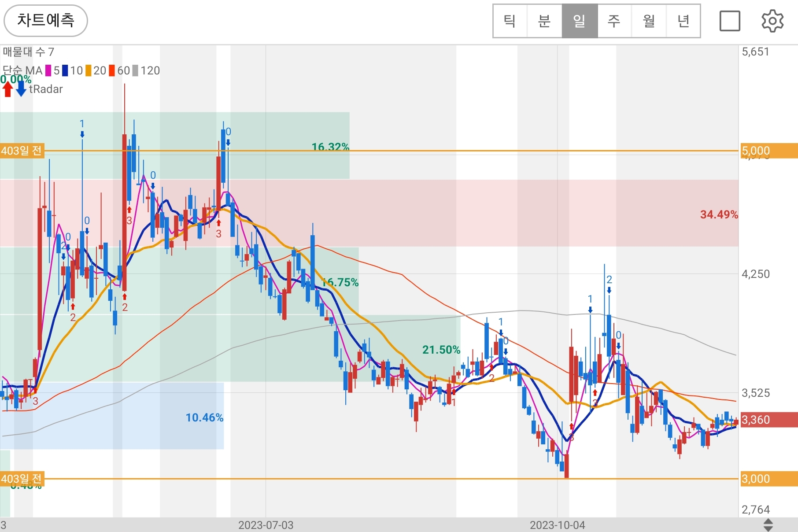Switch to the 년 yearly chart tab
The height and width of the screenshot is (532, 798).
683,21
